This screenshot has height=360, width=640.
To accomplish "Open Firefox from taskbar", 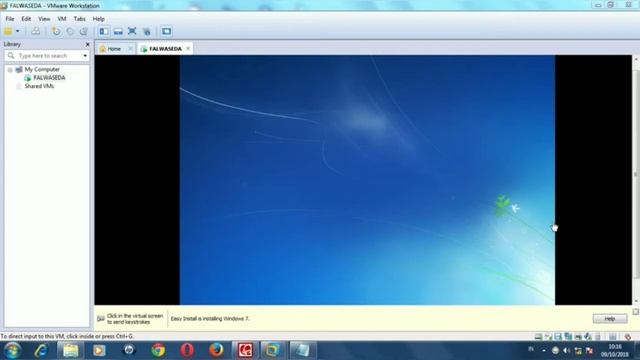I will (x=216, y=350).
